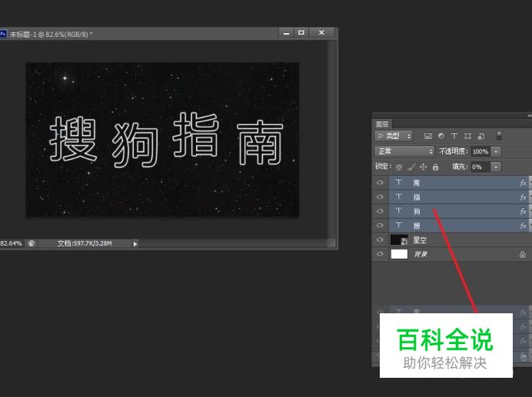Click the fx icon on 指 layer

[x=524, y=197]
